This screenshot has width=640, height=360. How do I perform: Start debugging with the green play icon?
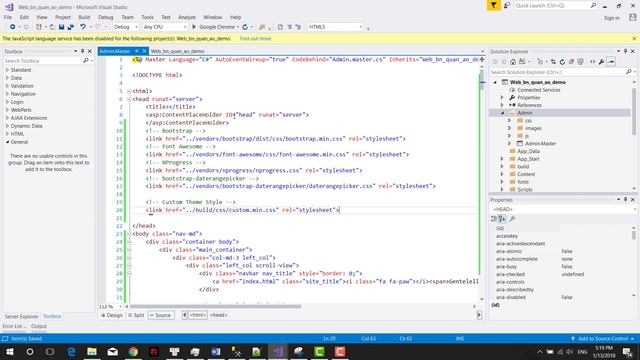194,27
